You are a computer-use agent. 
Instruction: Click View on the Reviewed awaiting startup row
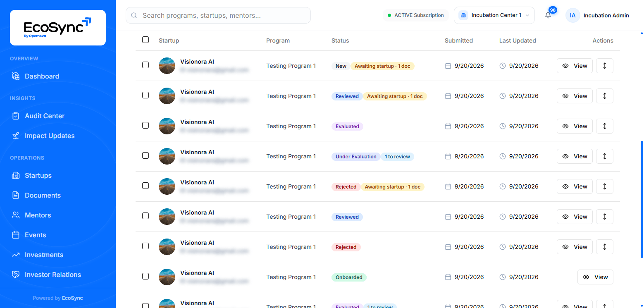[575, 96]
